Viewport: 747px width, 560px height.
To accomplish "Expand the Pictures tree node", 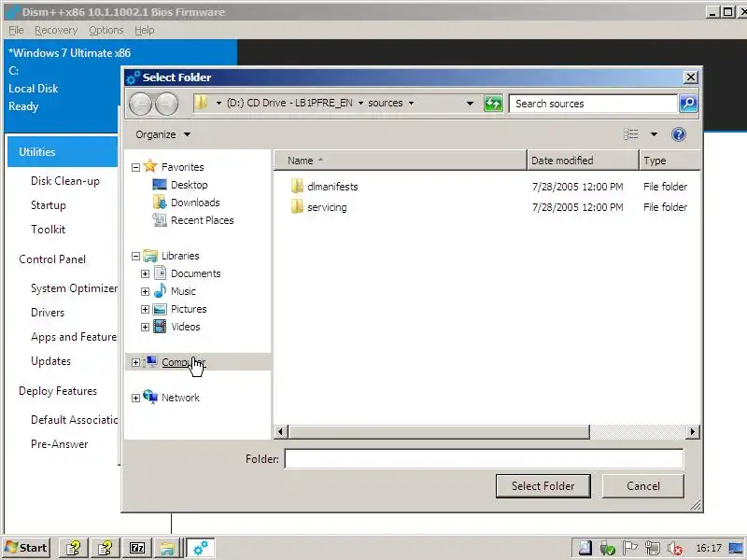I will (146, 310).
